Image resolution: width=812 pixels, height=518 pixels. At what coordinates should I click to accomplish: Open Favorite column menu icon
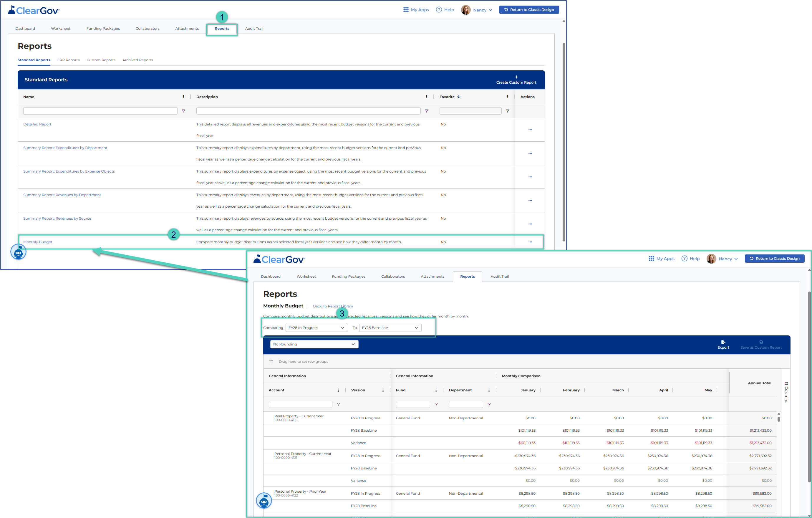tap(508, 97)
